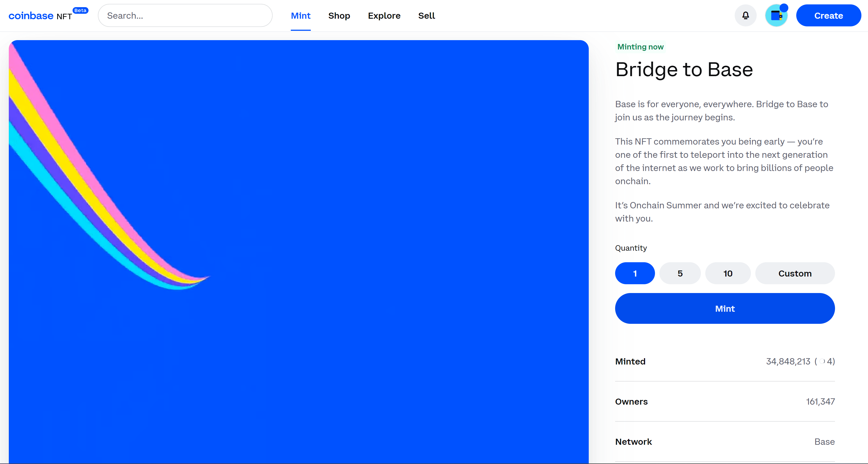Click the Network label
868x464 pixels.
click(634, 442)
